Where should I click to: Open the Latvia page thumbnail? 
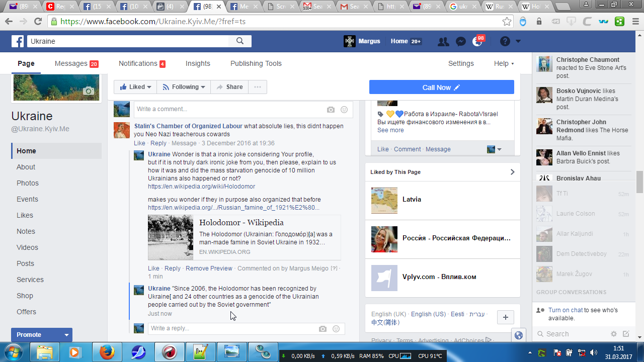[384, 200]
